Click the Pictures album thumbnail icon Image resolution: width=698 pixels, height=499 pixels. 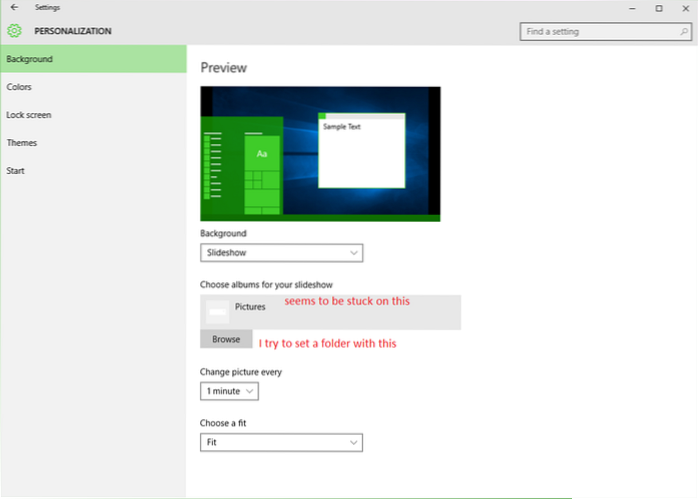click(x=217, y=313)
